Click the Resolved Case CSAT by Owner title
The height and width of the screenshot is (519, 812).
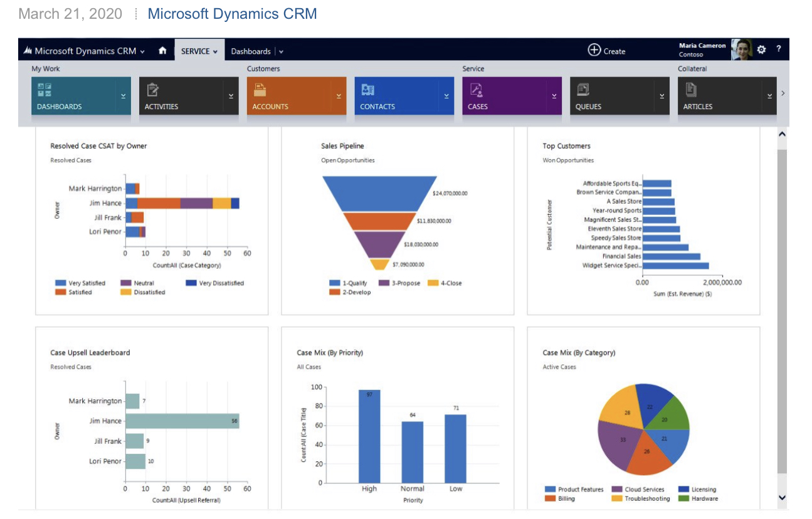coord(98,146)
